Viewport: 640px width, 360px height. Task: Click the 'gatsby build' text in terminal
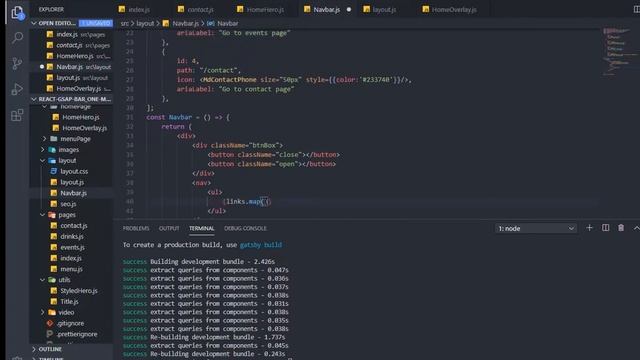(x=261, y=245)
